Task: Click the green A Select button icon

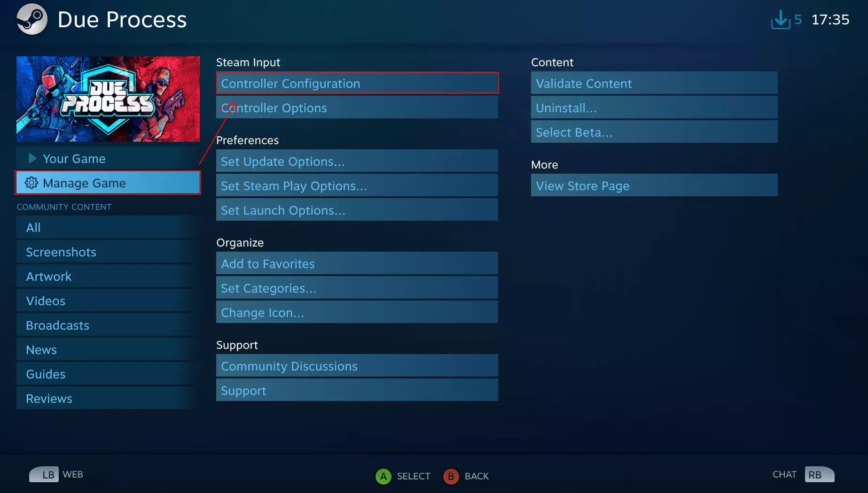Action: tap(383, 476)
